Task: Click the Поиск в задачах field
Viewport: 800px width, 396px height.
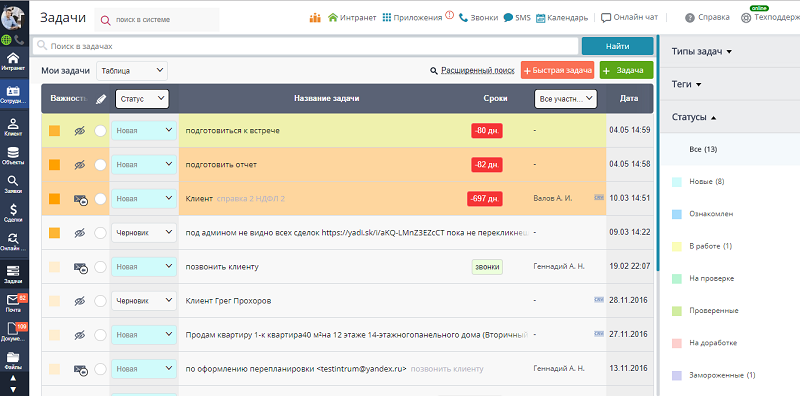Action: (306, 46)
